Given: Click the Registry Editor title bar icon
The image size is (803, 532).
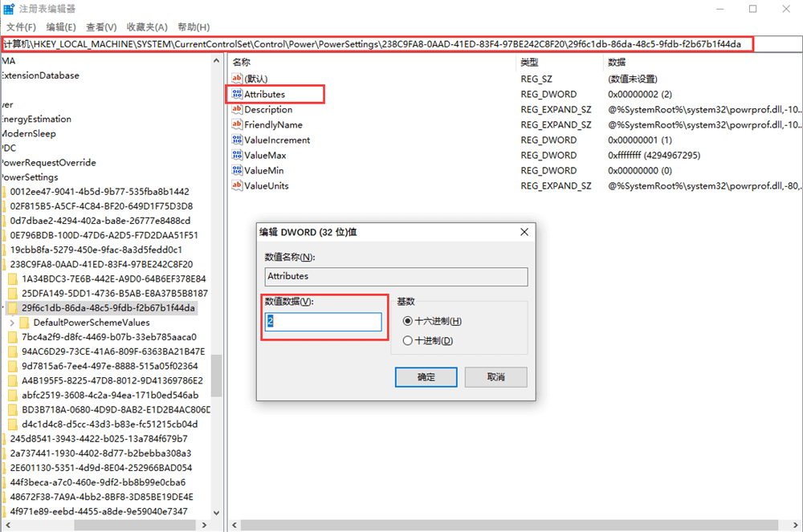Looking at the screenshot, I should click(x=9, y=9).
